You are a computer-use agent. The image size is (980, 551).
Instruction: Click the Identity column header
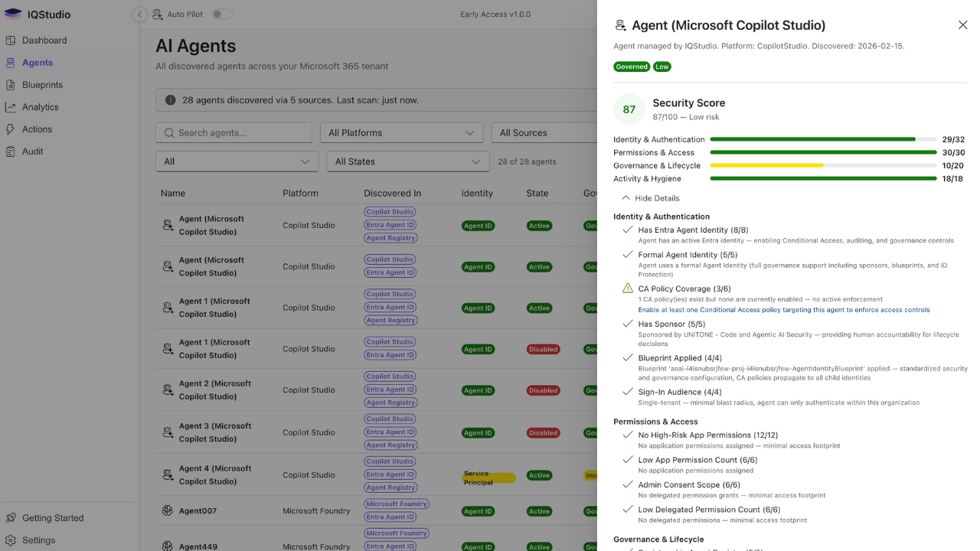(477, 194)
